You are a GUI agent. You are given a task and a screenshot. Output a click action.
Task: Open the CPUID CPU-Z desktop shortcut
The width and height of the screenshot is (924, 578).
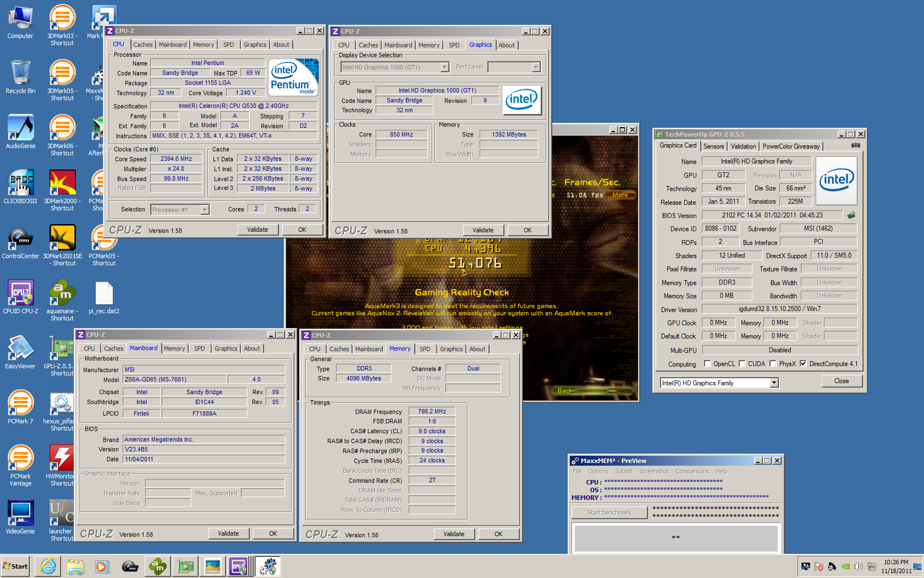tap(20, 297)
